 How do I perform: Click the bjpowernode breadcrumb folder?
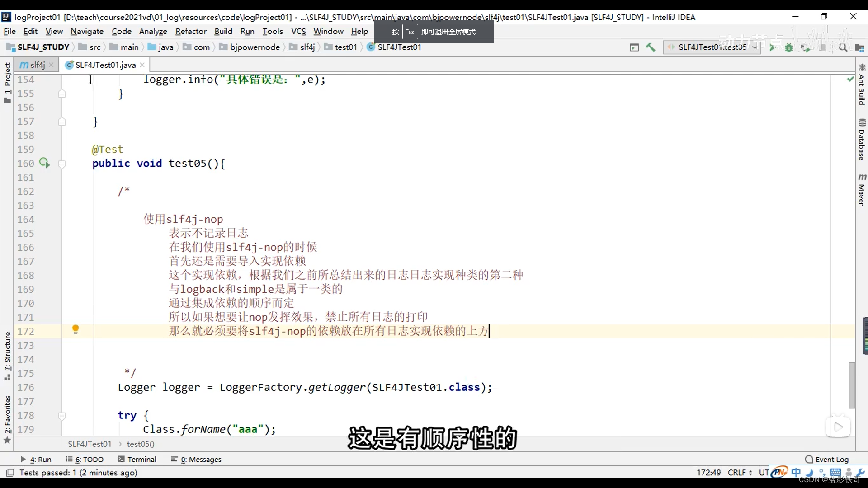[x=250, y=47]
